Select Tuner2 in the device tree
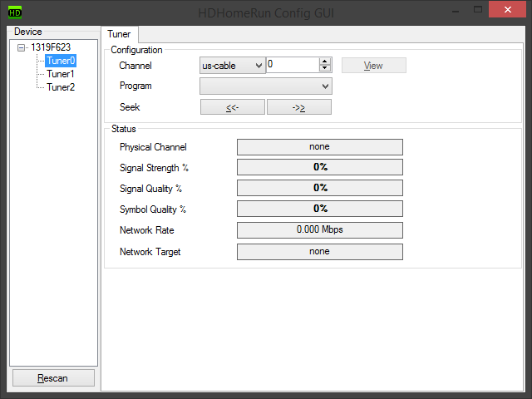The height and width of the screenshot is (399, 532). click(61, 87)
